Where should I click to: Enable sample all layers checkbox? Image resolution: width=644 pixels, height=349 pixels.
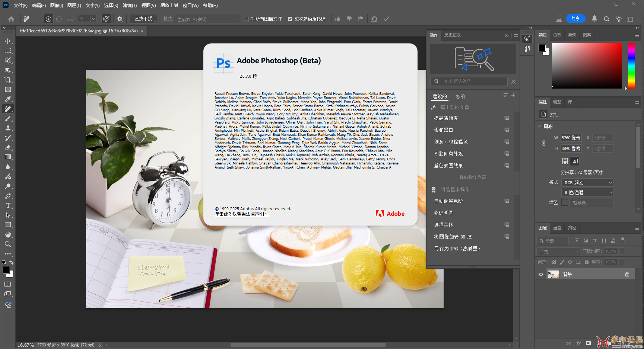coord(247,19)
